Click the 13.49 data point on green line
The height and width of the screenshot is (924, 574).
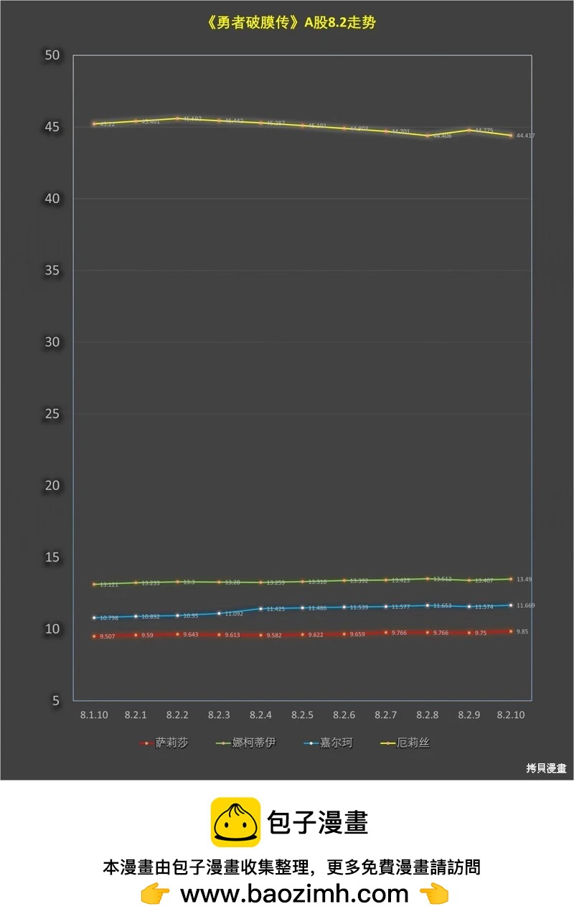tap(511, 579)
